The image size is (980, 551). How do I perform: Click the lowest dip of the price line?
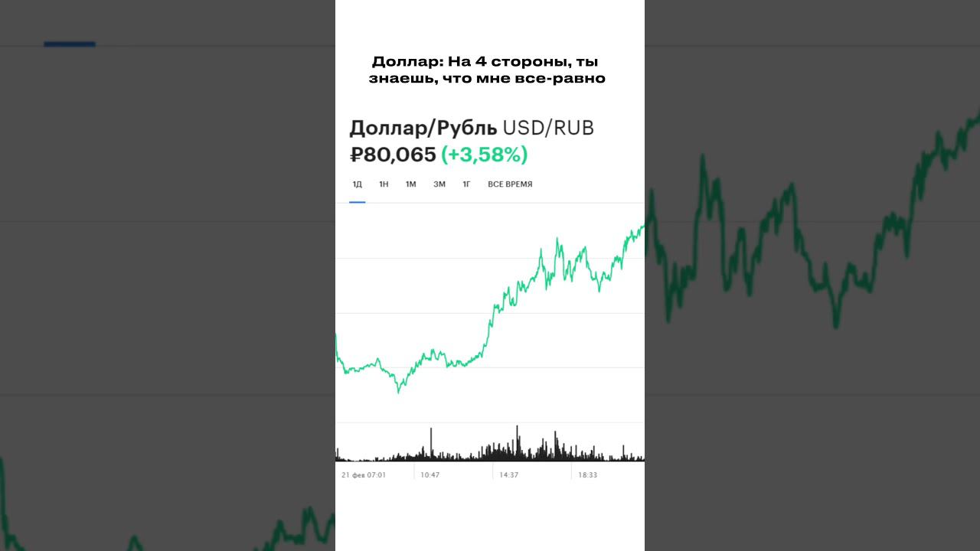398,390
